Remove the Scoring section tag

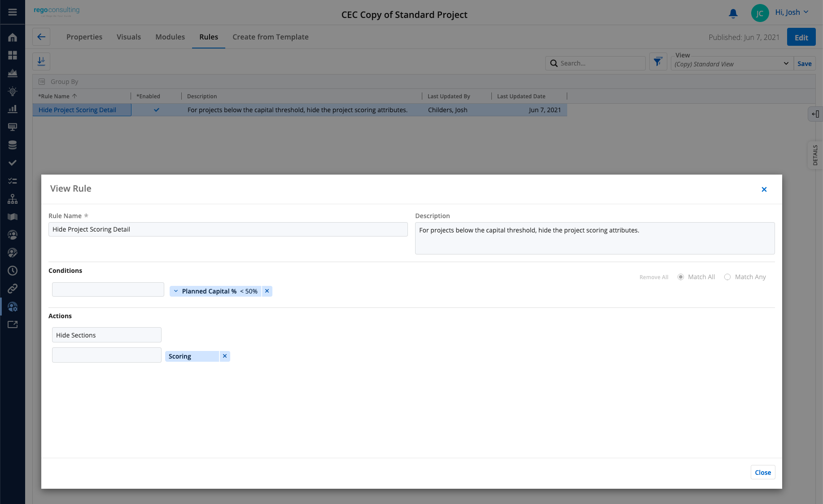(225, 356)
